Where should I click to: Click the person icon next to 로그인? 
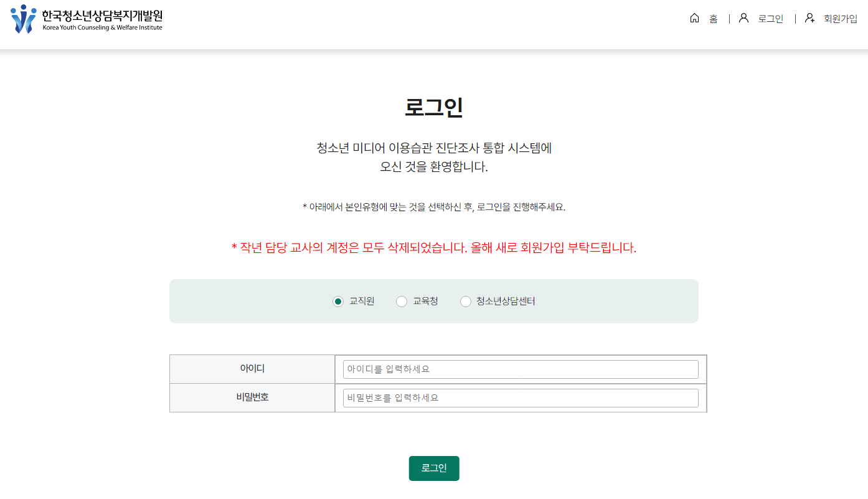(743, 18)
